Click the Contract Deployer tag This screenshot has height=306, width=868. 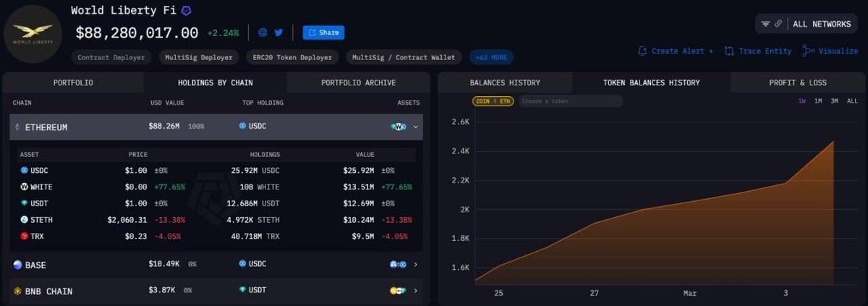111,57
